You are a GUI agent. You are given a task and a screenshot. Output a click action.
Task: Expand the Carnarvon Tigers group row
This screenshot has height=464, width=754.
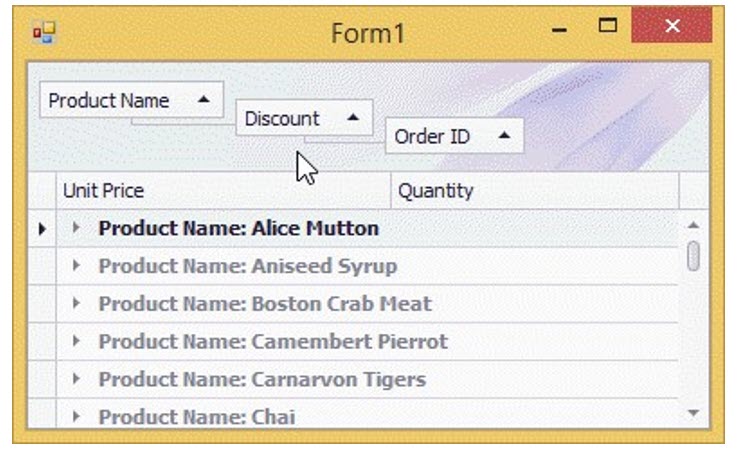(76, 380)
